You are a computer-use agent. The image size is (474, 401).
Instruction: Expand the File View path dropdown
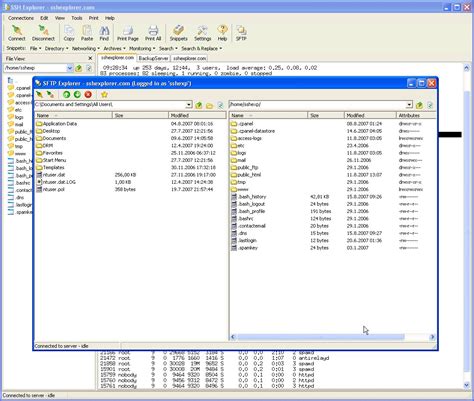click(x=70, y=68)
